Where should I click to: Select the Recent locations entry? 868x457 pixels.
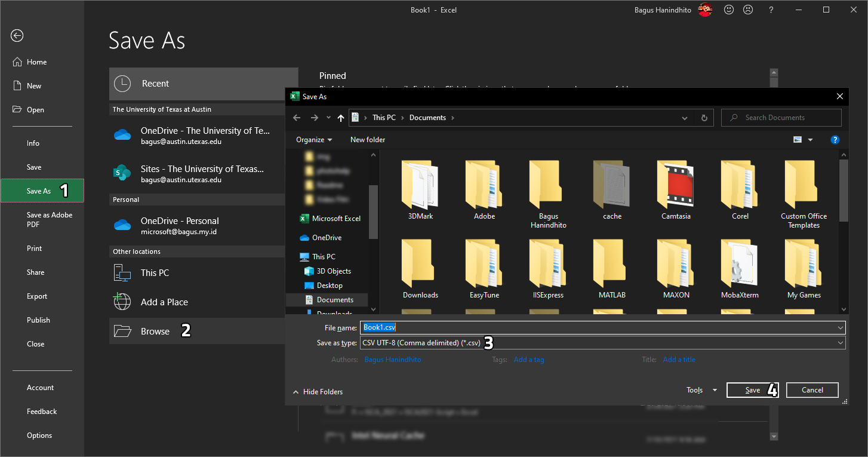click(204, 84)
